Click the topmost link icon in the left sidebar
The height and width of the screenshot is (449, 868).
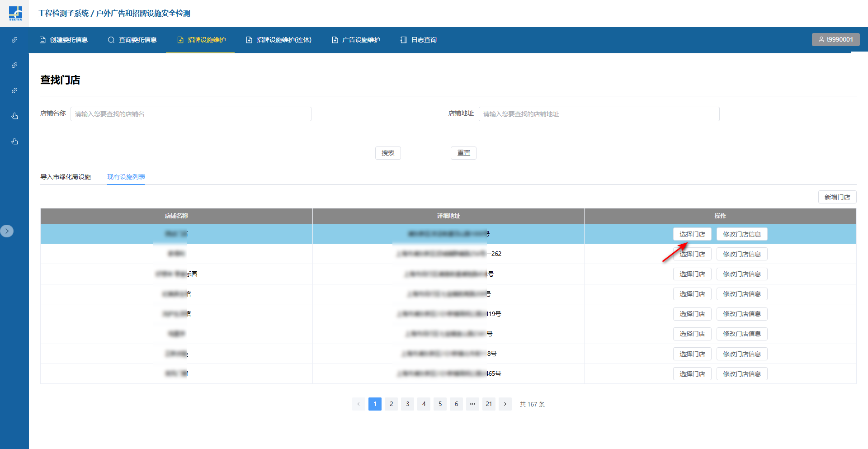pyautogui.click(x=14, y=40)
